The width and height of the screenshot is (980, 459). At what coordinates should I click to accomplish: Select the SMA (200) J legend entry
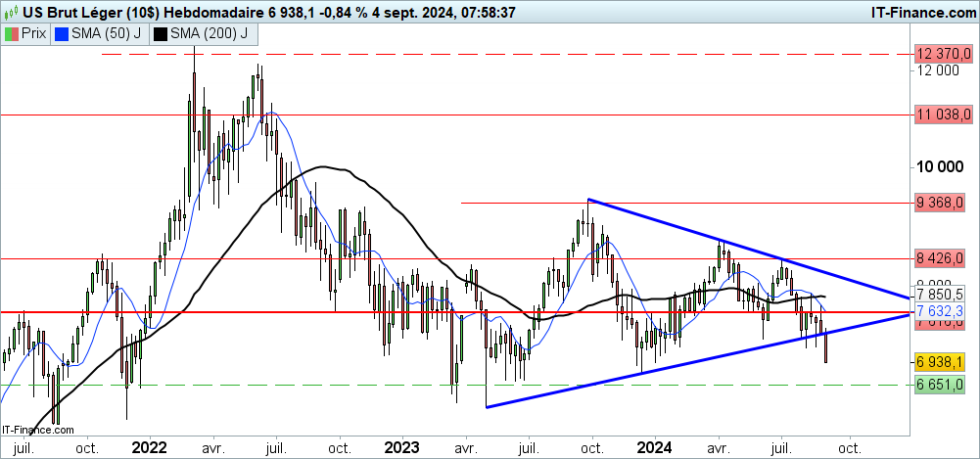point(207,34)
